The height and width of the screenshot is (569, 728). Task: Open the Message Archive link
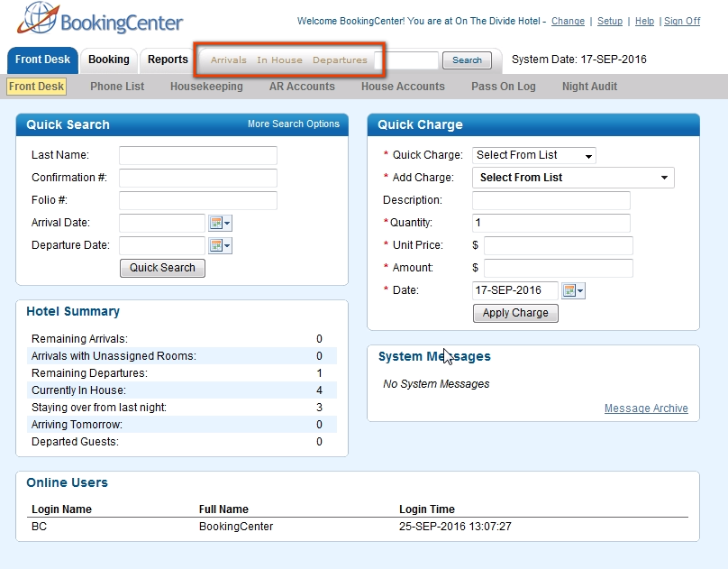646,408
